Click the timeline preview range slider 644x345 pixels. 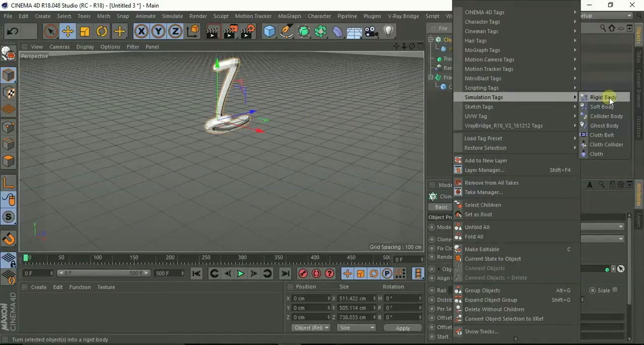click(103, 273)
